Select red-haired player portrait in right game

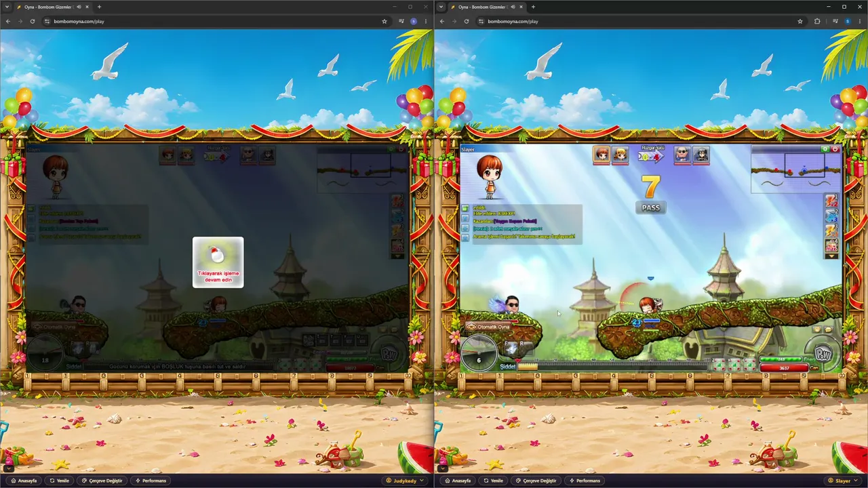click(601, 155)
